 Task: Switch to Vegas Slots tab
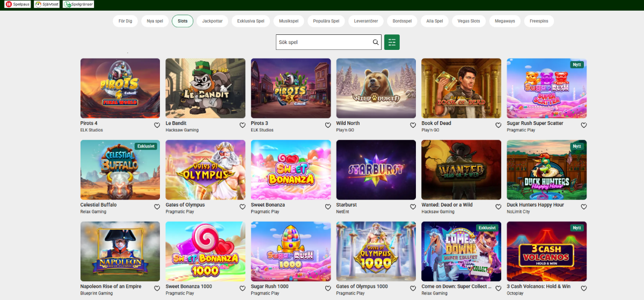pos(469,21)
